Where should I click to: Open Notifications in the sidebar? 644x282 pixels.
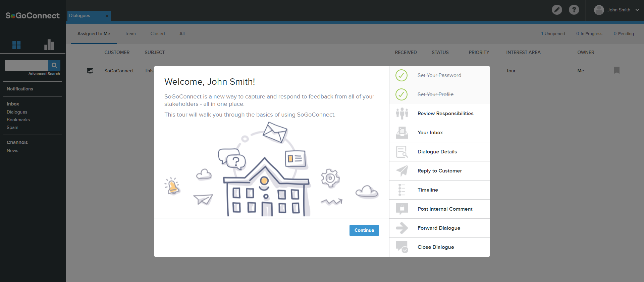point(20,89)
